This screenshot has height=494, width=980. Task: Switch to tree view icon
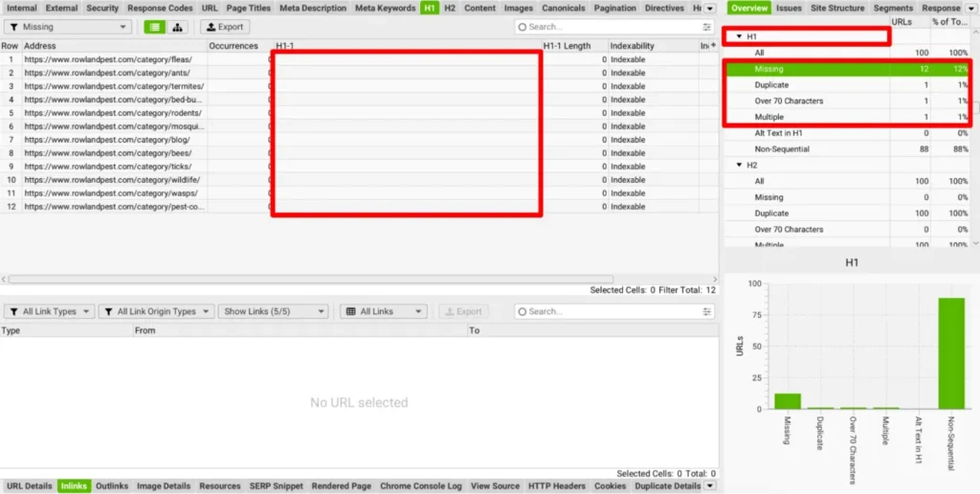pyautogui.click(x=178, y=27)
